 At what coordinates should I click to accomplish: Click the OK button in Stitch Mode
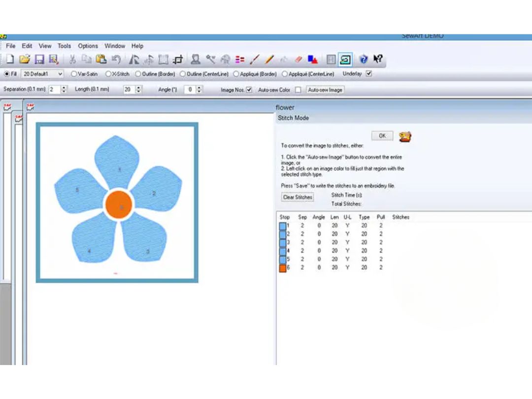[x=382, y=136]
